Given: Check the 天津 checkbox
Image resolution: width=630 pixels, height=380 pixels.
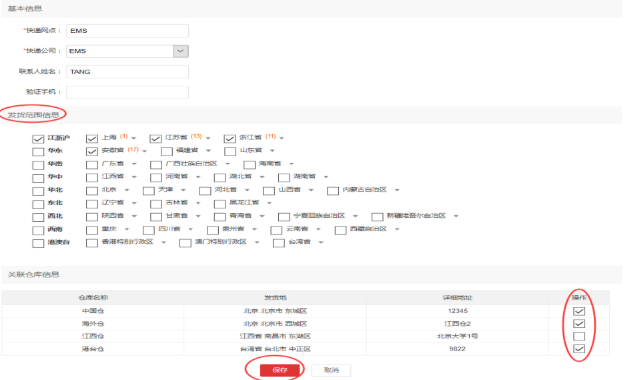Looking at the screenshot, I should point(149,191).
